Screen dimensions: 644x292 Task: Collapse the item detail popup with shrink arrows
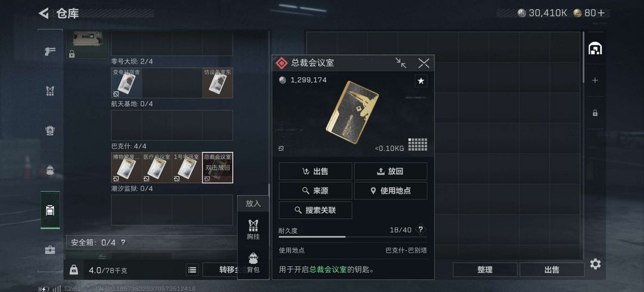tap(401, 63)
